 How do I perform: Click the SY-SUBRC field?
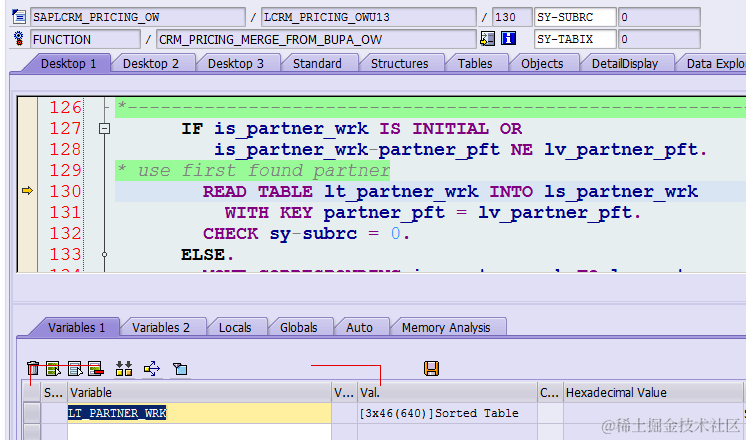pyautogui.click(x=575, y=17)
